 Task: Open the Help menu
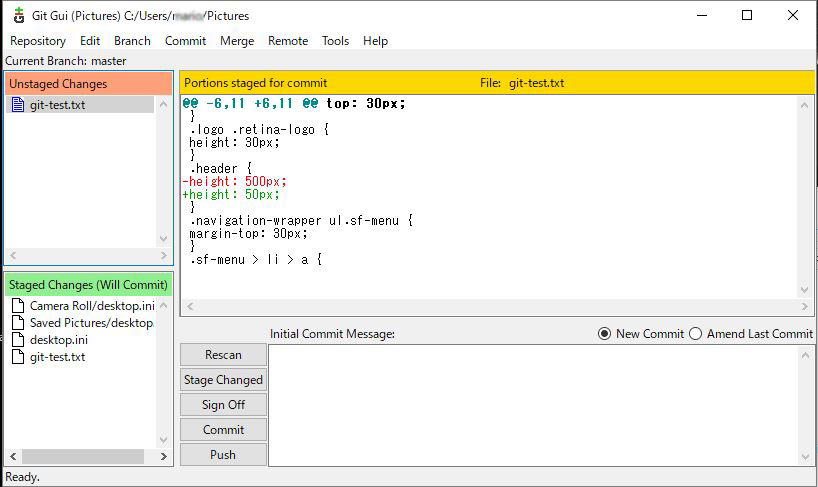pyautogui.click(x=375, y=41)
